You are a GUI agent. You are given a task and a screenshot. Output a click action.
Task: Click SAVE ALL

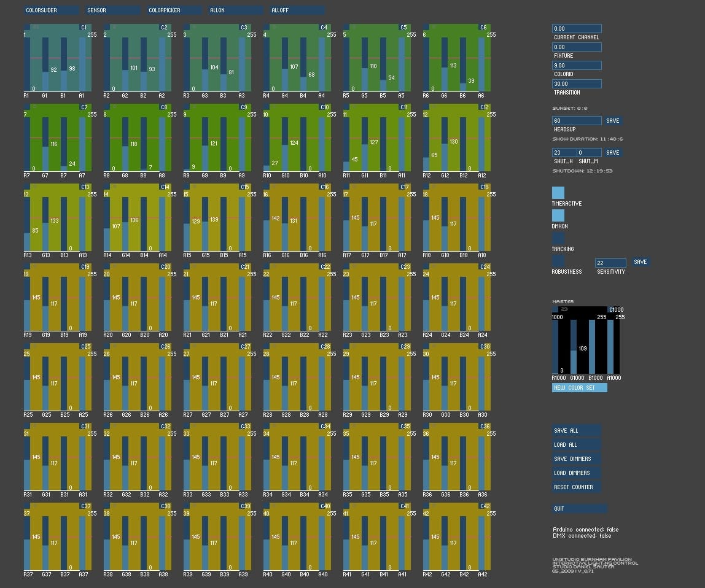pos(577,431)
